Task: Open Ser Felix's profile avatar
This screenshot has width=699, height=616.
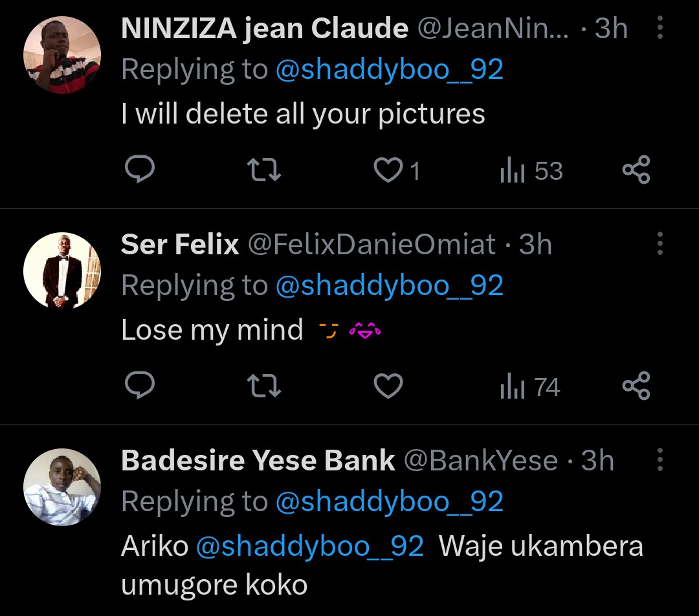Action: coord(62,271)
